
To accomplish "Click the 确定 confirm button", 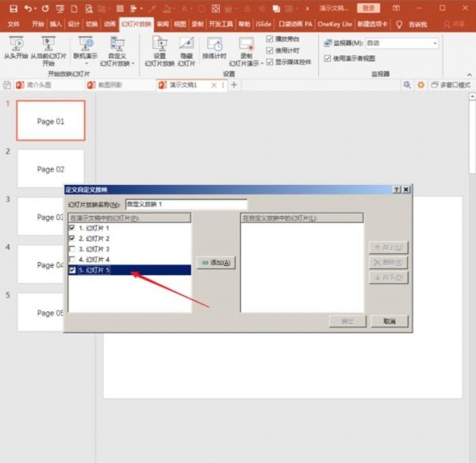I will (347, 322).
